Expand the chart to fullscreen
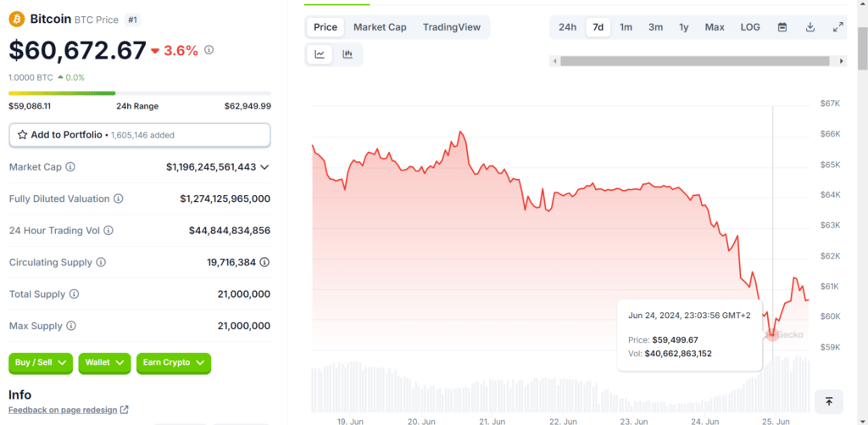The image size is (868, 425). [837, 27]
